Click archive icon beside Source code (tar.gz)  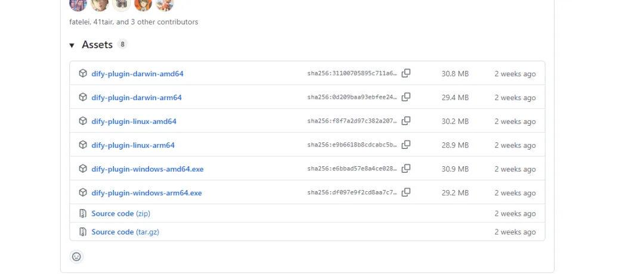pyautogui.click(x=83, y=232)
